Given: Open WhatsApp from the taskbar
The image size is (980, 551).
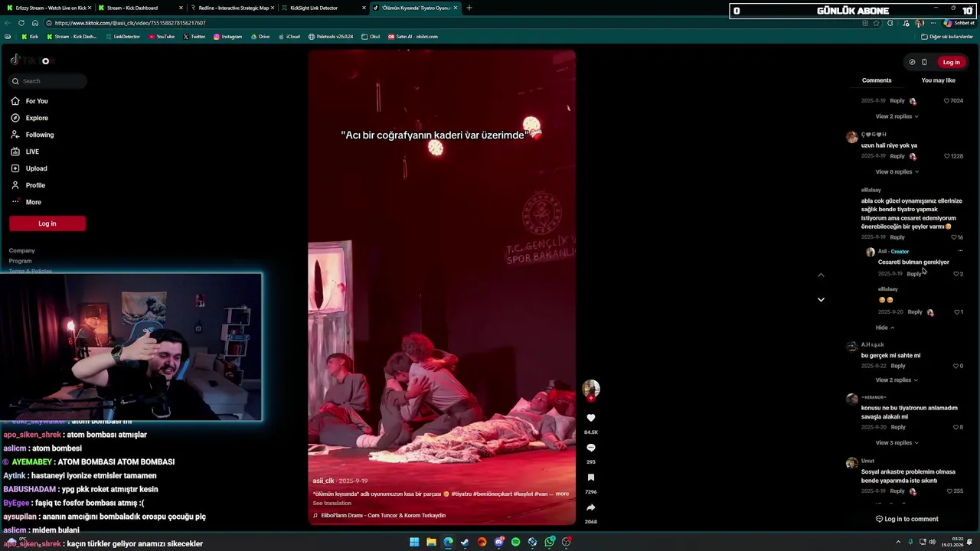Looking at the screenshot, I should 550,542.
